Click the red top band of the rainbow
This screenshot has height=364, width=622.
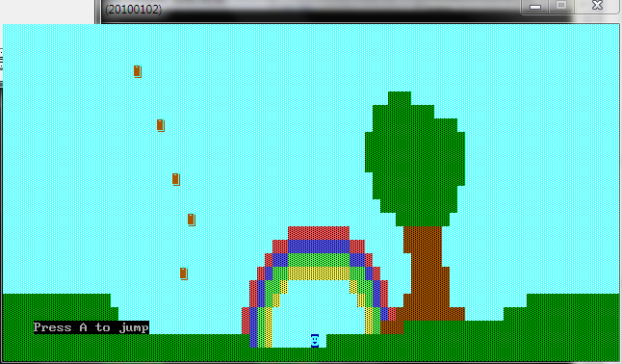coord(319,233)
